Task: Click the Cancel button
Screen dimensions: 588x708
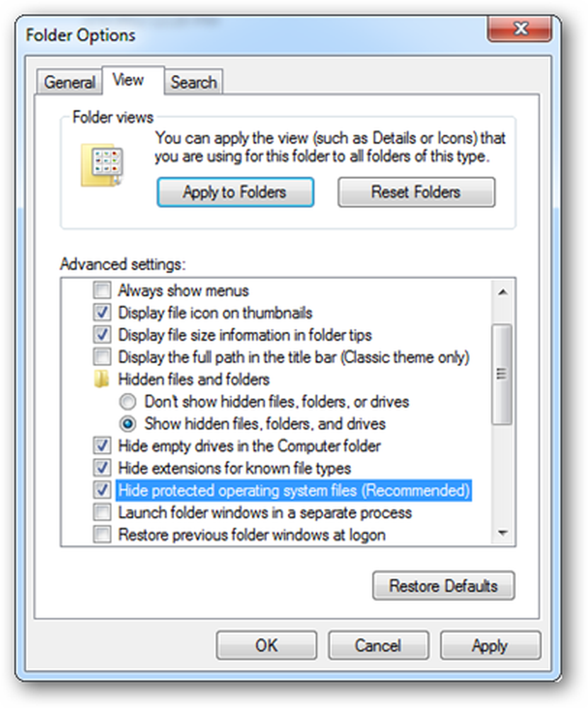Action: (378, 645)
